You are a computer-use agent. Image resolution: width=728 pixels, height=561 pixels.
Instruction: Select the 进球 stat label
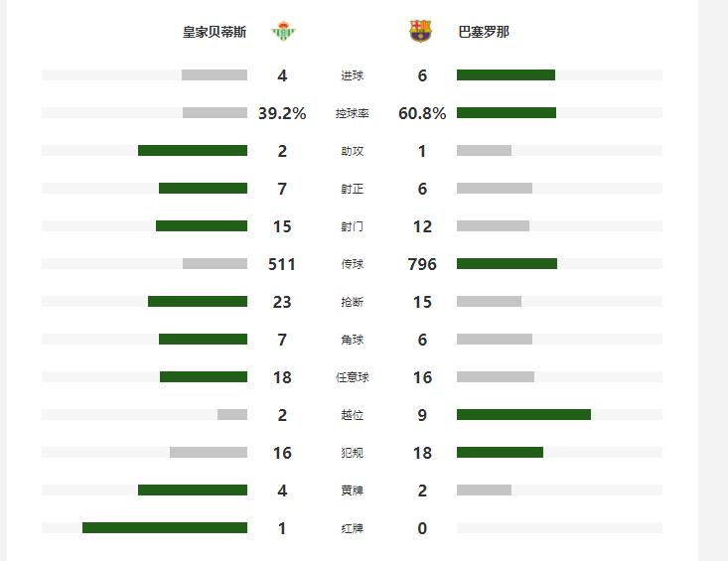click(x=353, y=75)
